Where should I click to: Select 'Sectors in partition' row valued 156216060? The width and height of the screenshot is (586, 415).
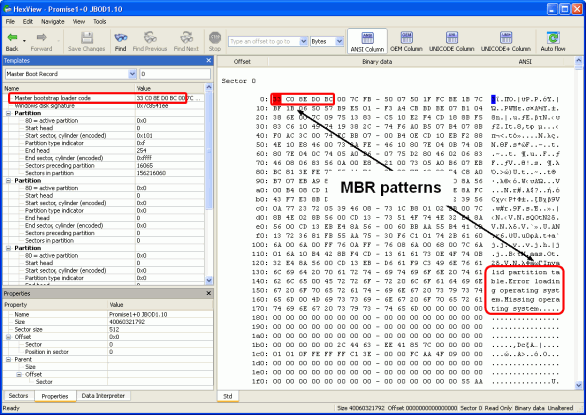click(104, 173)
